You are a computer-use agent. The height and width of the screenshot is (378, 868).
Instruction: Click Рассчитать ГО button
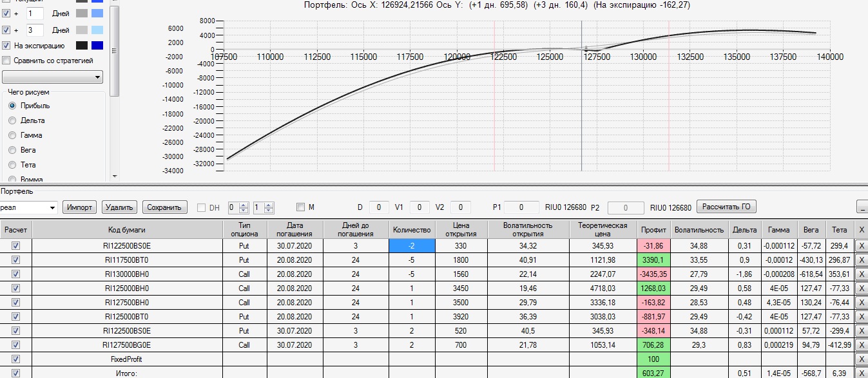tap(726, 207)
